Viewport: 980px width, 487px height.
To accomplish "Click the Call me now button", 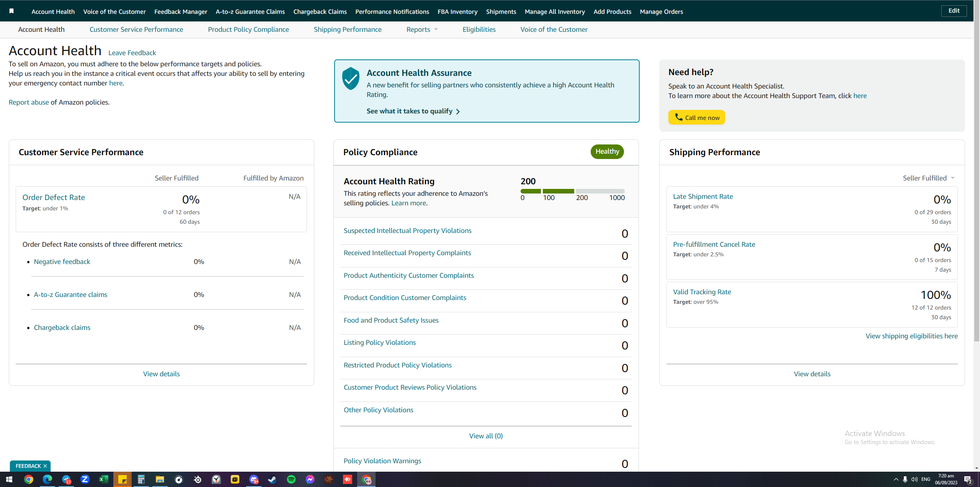I will pyautogui.click(x=697, y=117).
